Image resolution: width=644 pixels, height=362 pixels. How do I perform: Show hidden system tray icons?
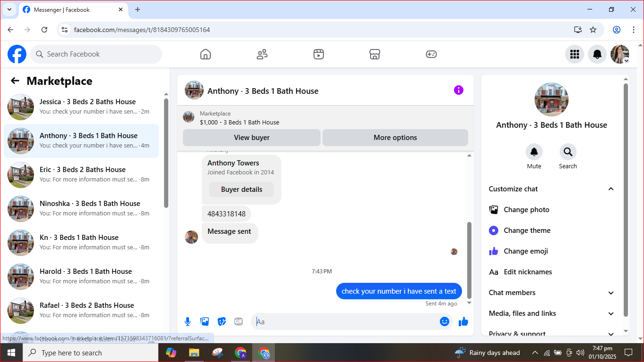(x=535, y=353)
